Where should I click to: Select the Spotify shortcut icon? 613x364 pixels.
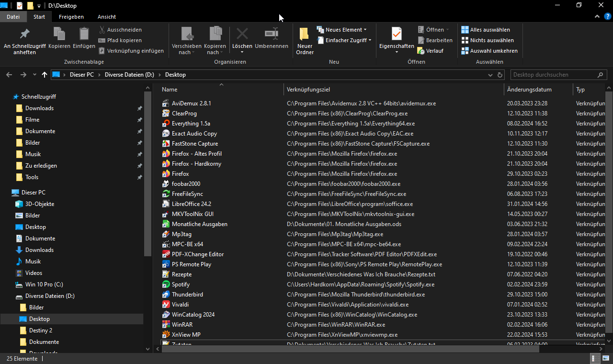166,284
